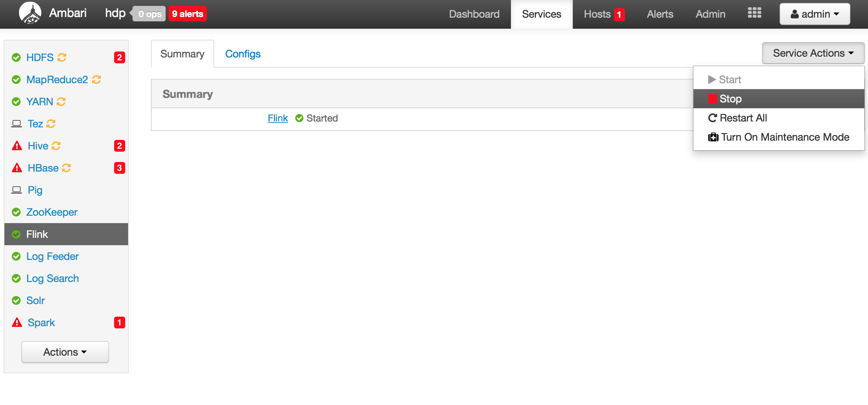
Task: Click the HDFS restart-required refresh icon
Action: tap(62, 57)
